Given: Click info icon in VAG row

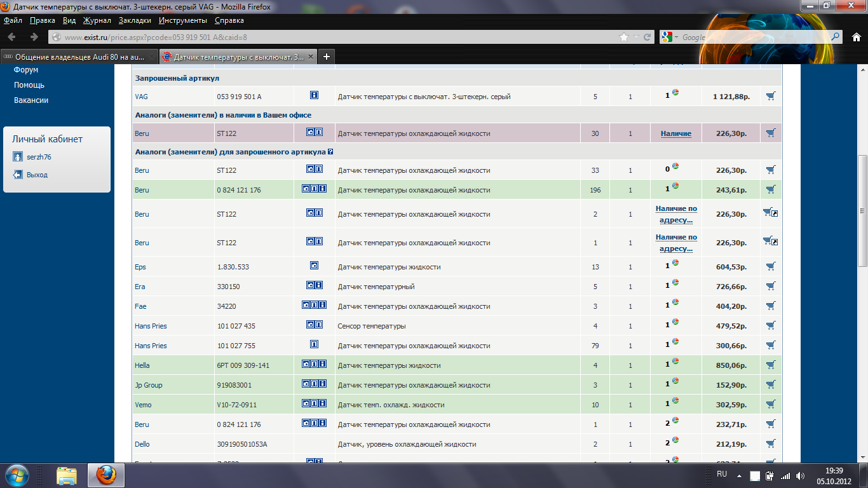Looking at the screenshot, I should (x=314, y=95).
